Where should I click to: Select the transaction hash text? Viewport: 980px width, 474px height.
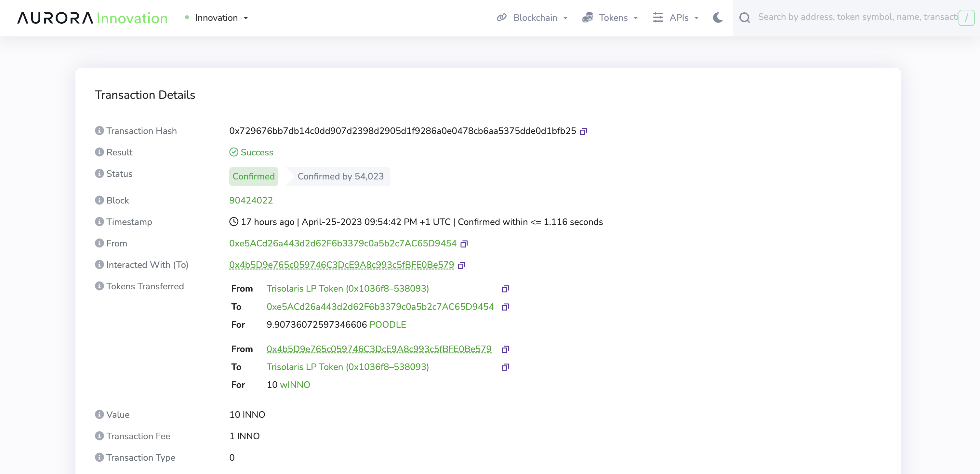pos(402,131)
